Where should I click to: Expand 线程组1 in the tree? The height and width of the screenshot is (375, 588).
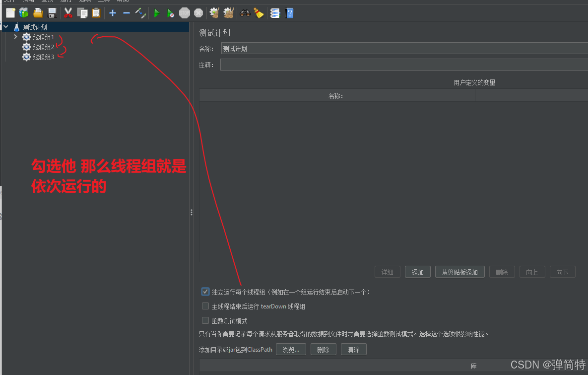click(x=15, y=37)
